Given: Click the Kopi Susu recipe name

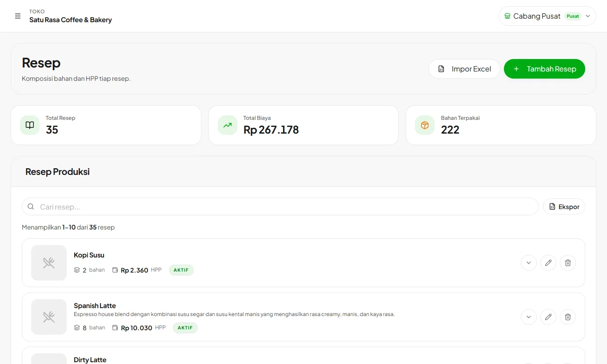Looking at the screenshot, I should coord(89,255).
